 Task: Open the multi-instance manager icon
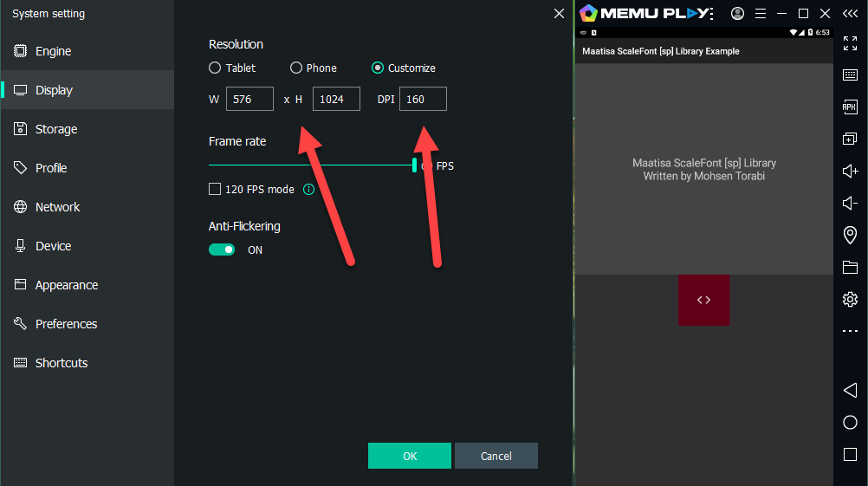(850, 139)
